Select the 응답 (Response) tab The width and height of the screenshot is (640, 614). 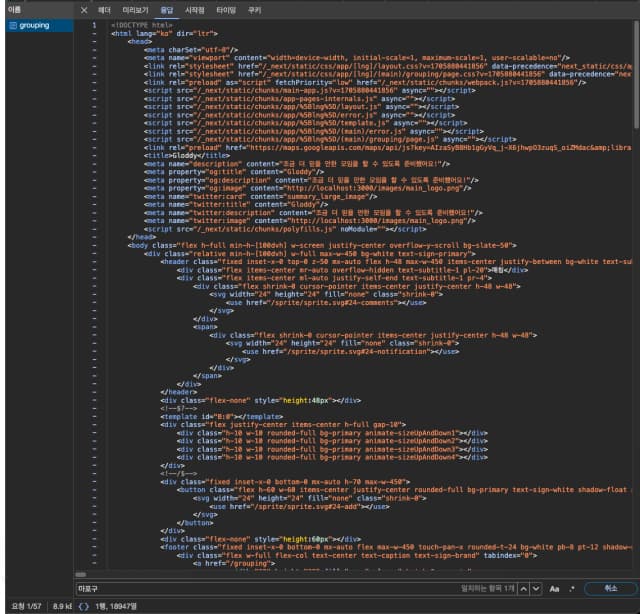(167, 10)
